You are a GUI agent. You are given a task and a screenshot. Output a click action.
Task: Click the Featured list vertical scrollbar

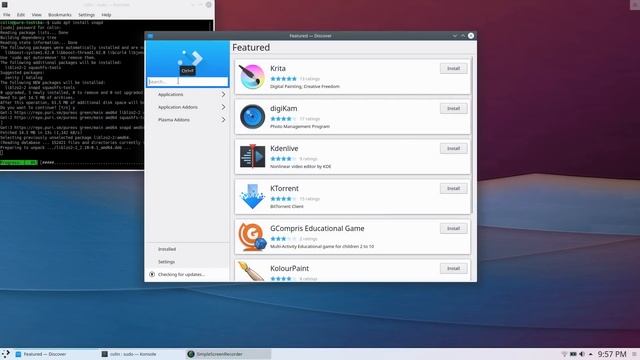(472, 135)
